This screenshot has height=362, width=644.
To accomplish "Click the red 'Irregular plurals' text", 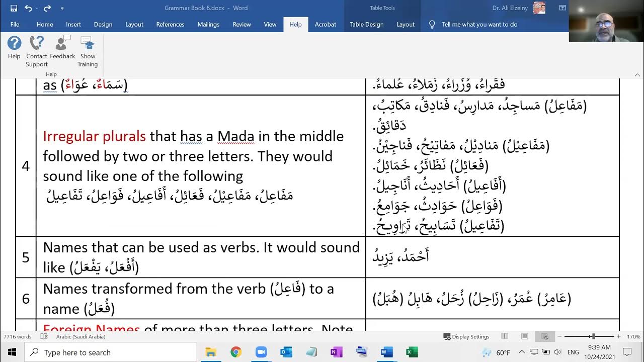I will (x=94, y=136).
